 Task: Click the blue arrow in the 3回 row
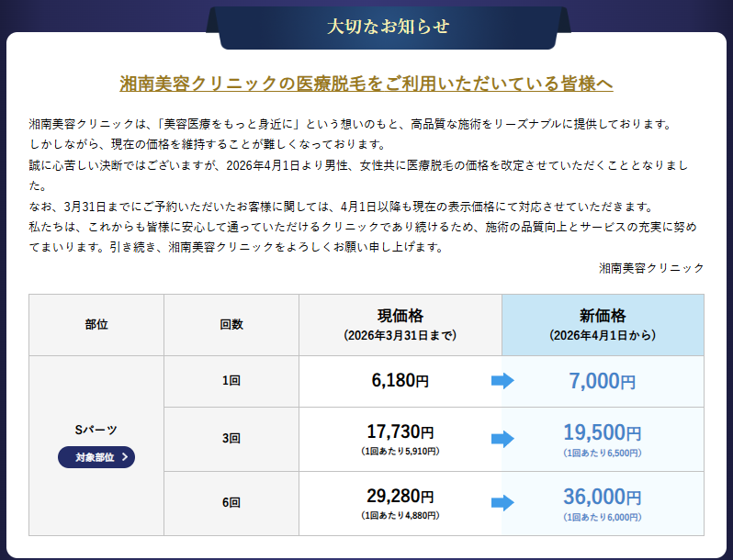pyautogui.click(x=502, y=439)
